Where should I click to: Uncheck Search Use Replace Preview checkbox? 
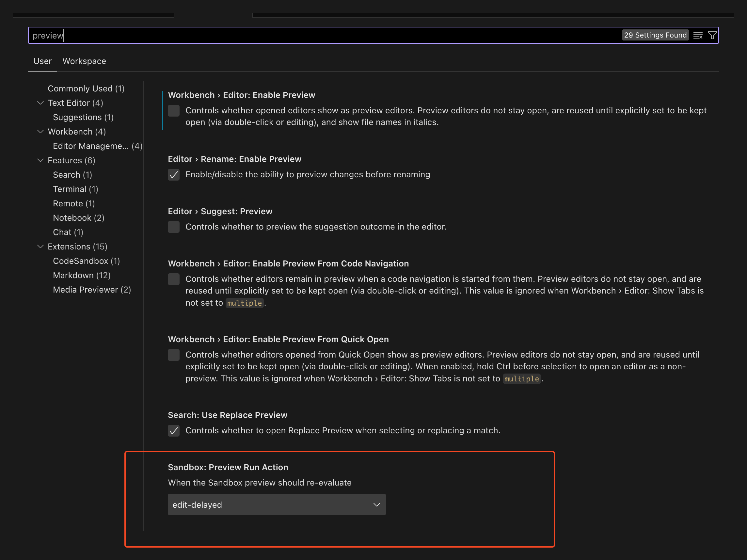174,431
